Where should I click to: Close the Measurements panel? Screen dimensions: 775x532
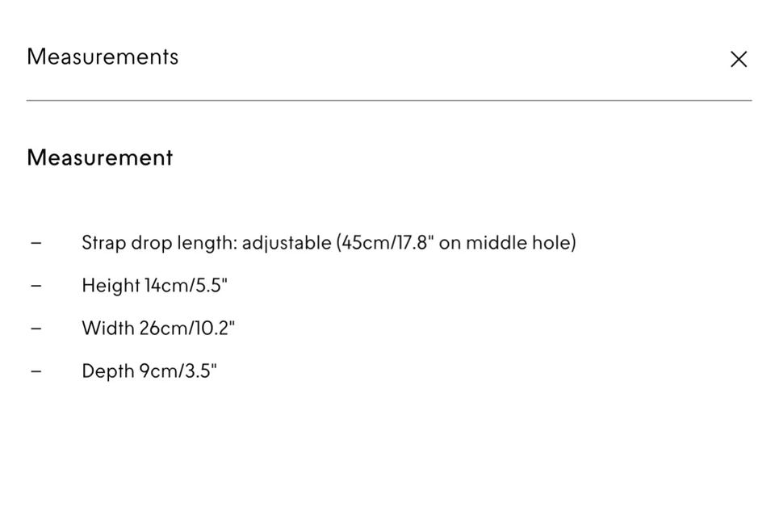pos(738,59)
